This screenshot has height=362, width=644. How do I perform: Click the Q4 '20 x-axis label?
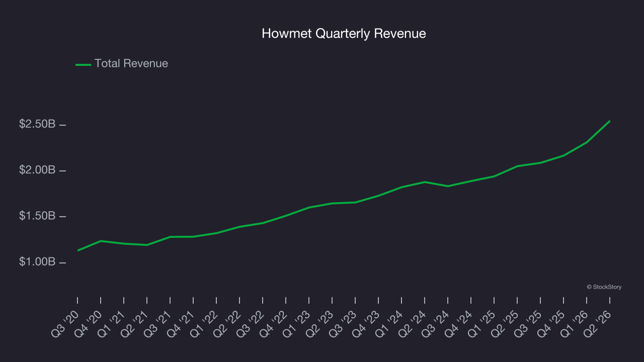pos(89,324)
